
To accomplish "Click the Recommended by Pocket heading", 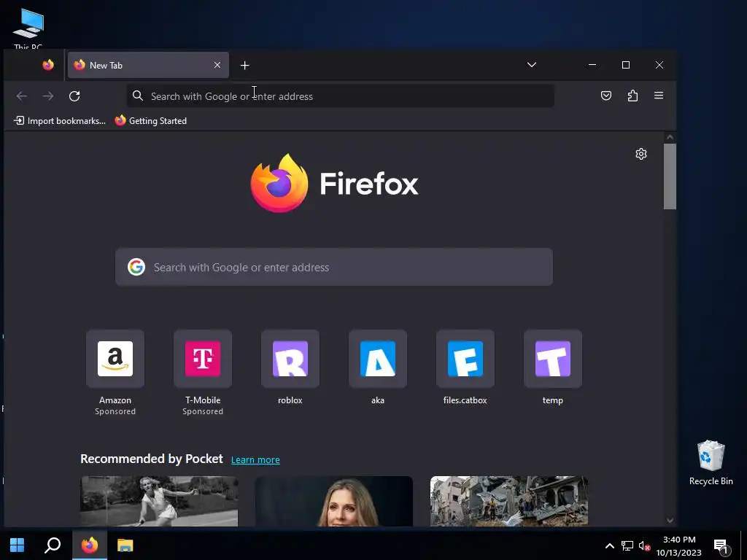I will click(x=152, y=459).
